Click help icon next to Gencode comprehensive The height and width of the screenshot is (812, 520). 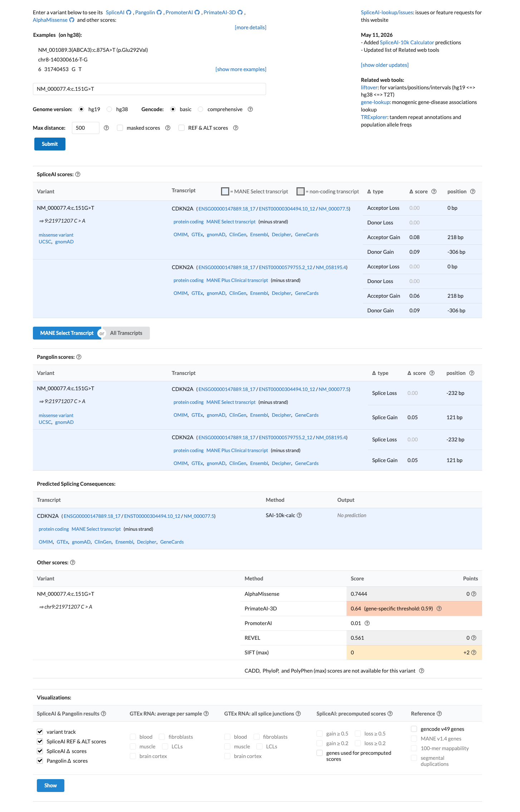click(250, 109)
